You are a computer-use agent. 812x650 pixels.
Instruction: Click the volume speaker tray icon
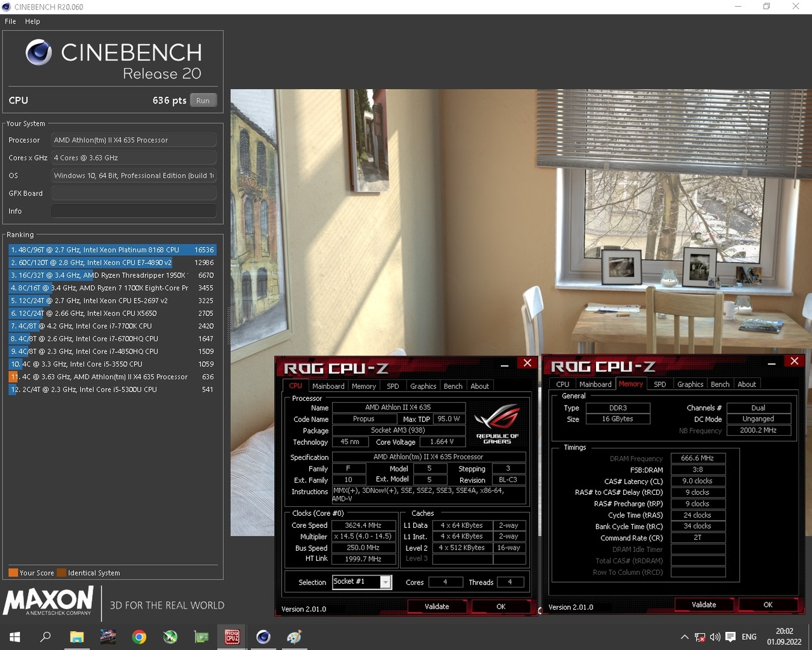tap(715, 637)
